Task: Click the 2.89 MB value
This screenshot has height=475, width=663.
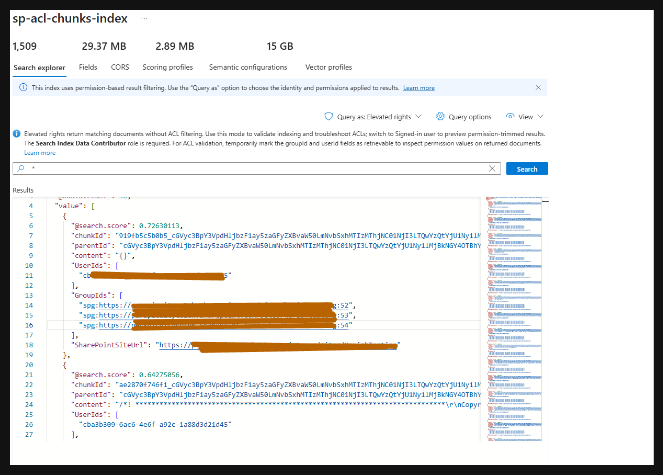Action: [x=175, y=46]
